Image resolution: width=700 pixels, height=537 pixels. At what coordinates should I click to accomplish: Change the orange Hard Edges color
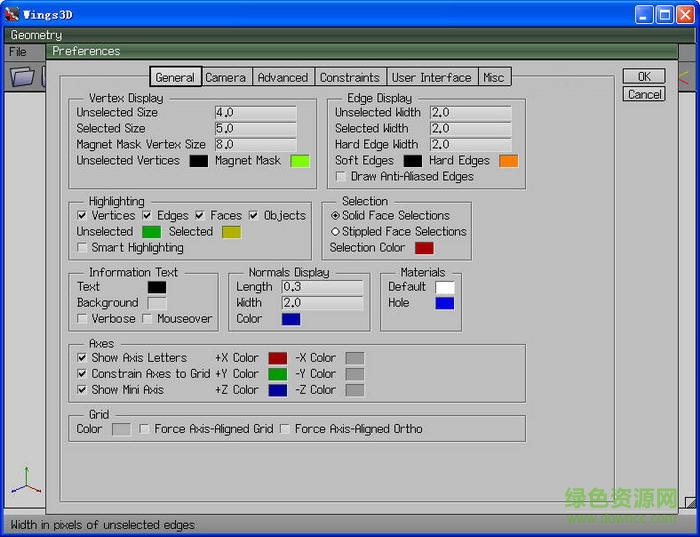508,161
